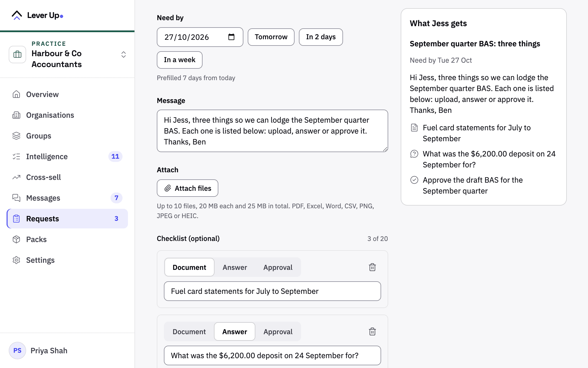The image size is (588, 368).
Task: Click the Intelligence checklist icon
Action: [x=16, y=156]
